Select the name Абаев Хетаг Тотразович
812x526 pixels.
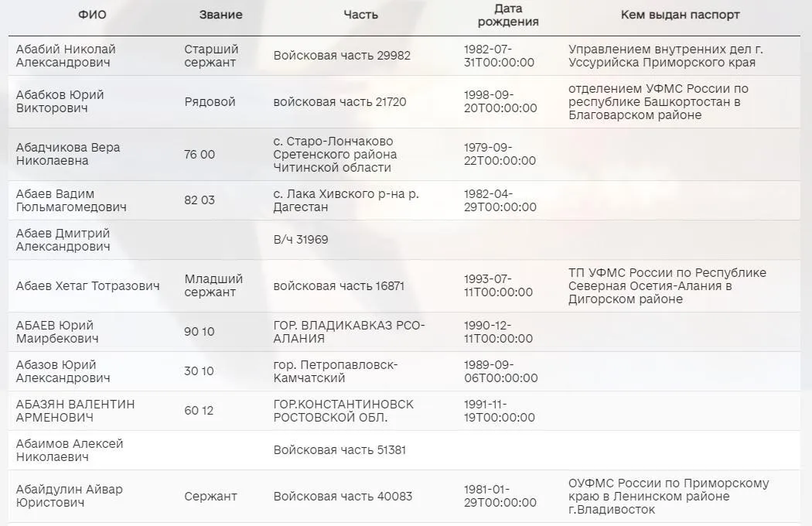(87, 286)
